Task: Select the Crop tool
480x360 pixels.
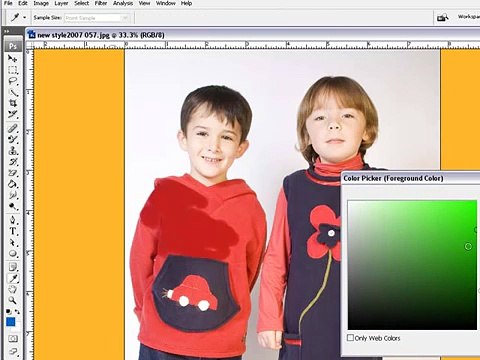Action: (x=13, y=103)
